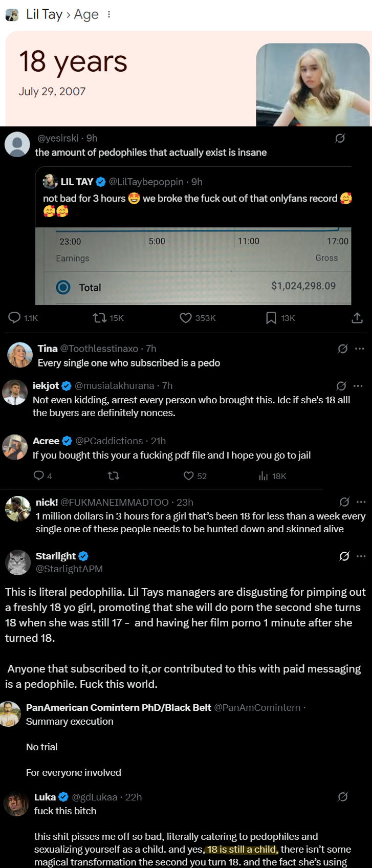This screenshot has width=372, height=868.
Task: Click the repost icon showing 15K
Action: click(99, 318)
